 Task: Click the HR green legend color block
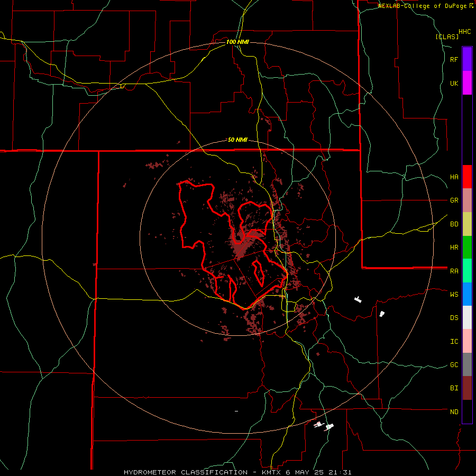pos(467,248)
